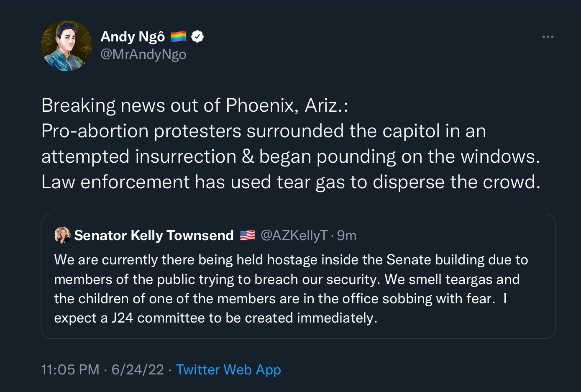Open the @AZKellyT handle
The width and height of the screenshot is (581, 392).
coord(294,235)
